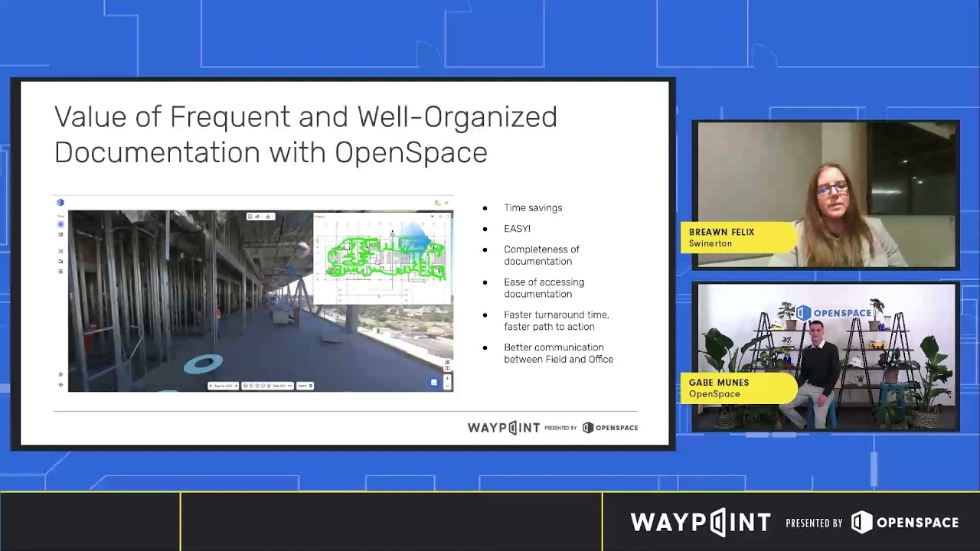
Task: Click the first icon in the top center toolbar
Action: pos(250,217)
